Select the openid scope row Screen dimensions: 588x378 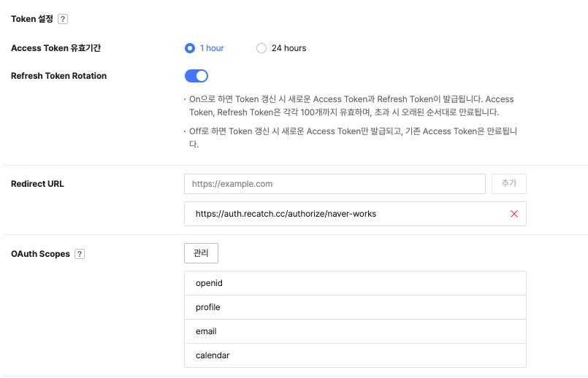pyautogui.click(x=355, y=283)
